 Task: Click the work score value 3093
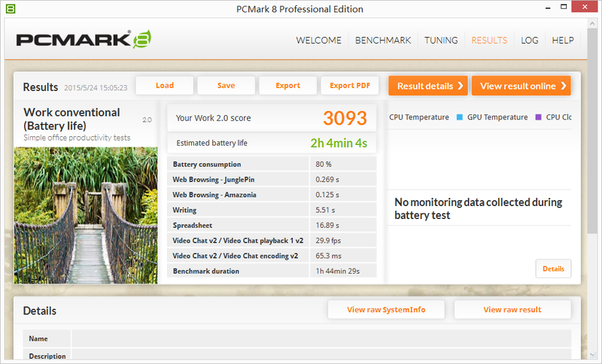(345, 118)
